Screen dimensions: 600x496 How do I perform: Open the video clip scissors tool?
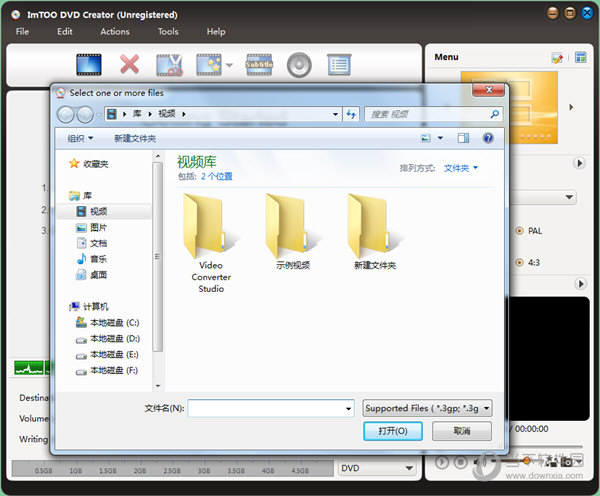coord(169,65)
